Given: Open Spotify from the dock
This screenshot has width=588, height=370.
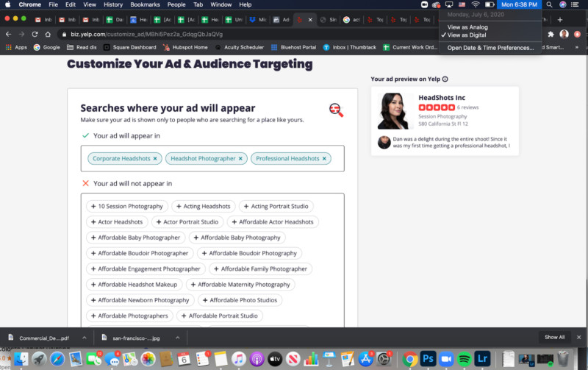Looking at the screenshot, I should click(465, 359).
